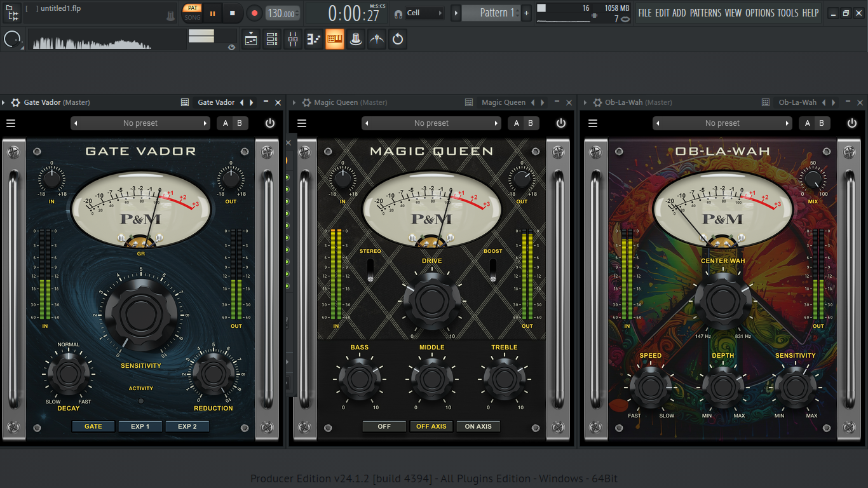Screen dimensions: 868x488
Task: Open Gate Vador preset dropdown
Action: [x=140, y=123]
